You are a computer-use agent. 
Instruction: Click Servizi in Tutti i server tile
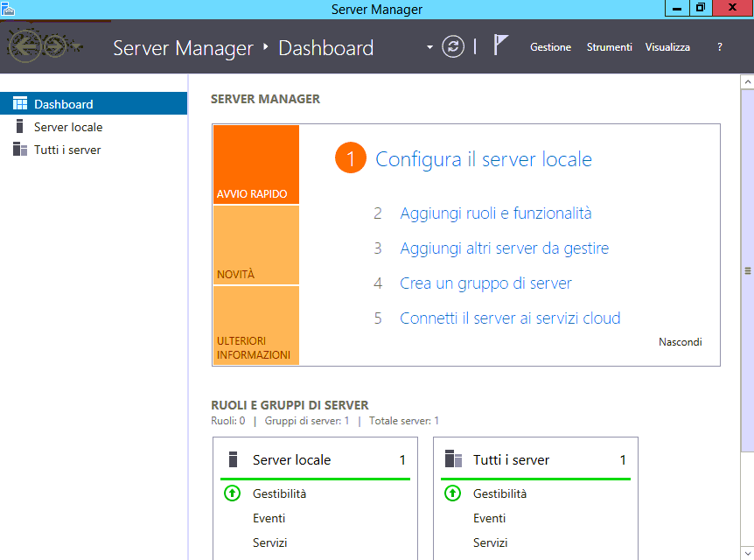pos(490,542)
